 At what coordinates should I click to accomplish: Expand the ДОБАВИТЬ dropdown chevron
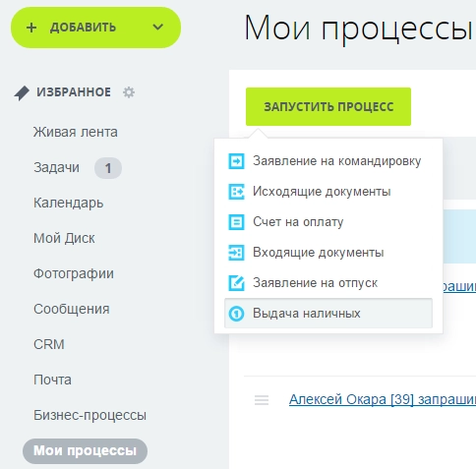(158, 27)
